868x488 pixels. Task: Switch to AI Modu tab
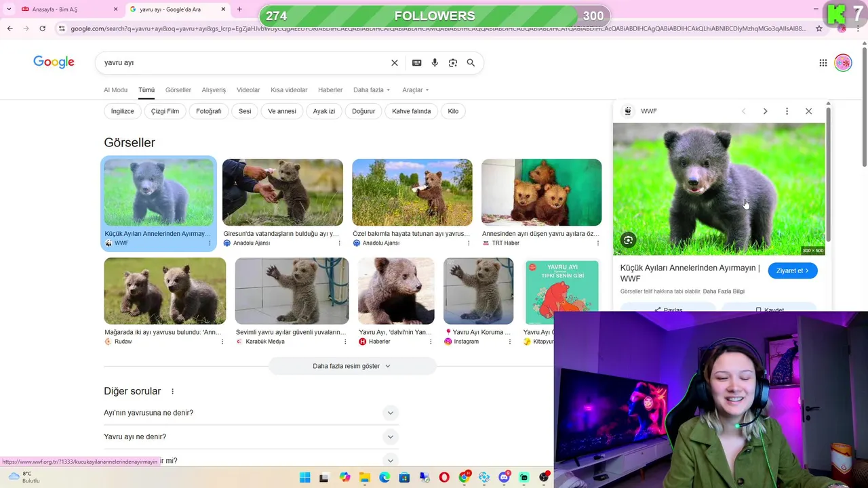pos(115,90)
